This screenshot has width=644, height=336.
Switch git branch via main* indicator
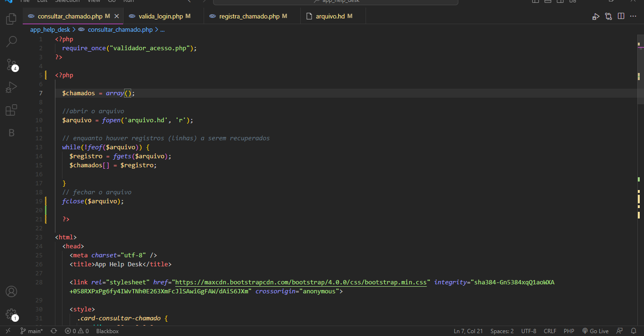tap(31, 331)
